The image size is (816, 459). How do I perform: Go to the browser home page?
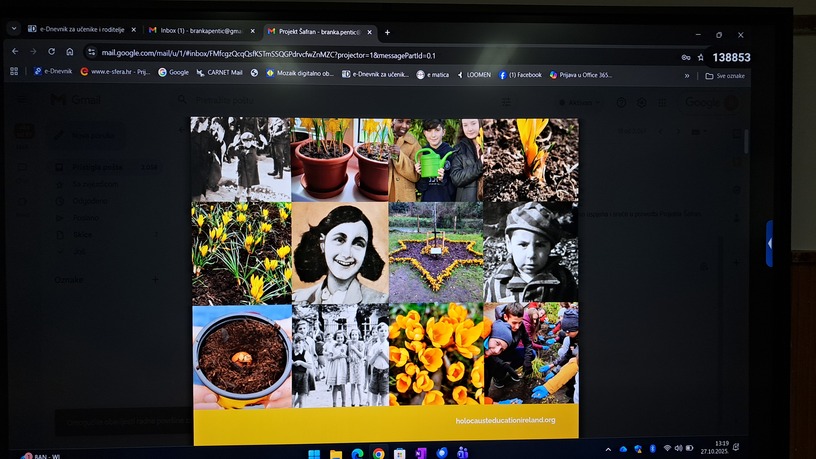[x=69, y=52]
